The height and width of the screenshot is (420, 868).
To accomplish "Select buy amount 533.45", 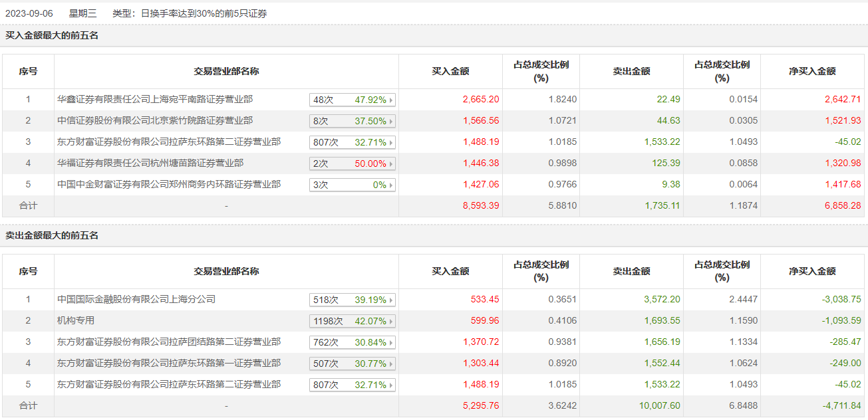I will point(485,300).
